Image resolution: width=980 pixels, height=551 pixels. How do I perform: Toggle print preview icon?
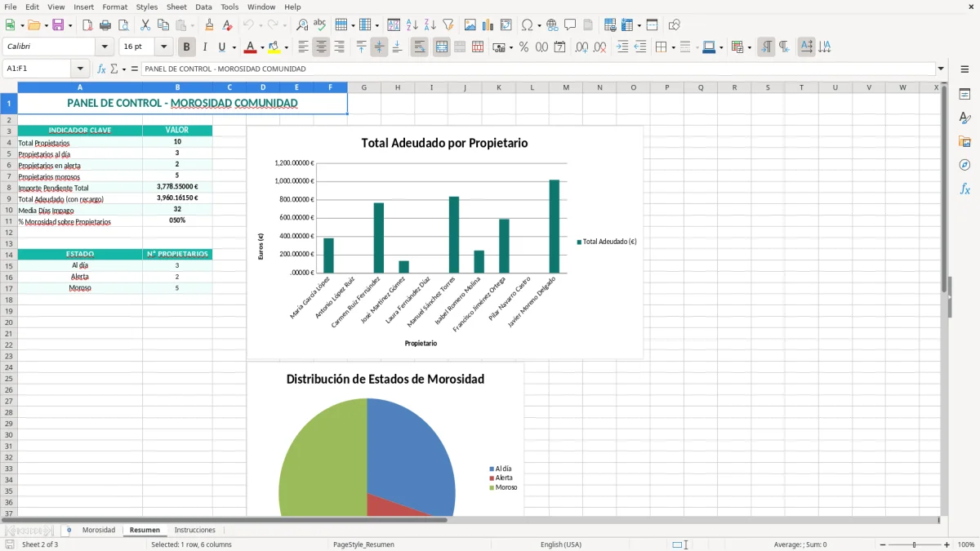click(123, 25)
